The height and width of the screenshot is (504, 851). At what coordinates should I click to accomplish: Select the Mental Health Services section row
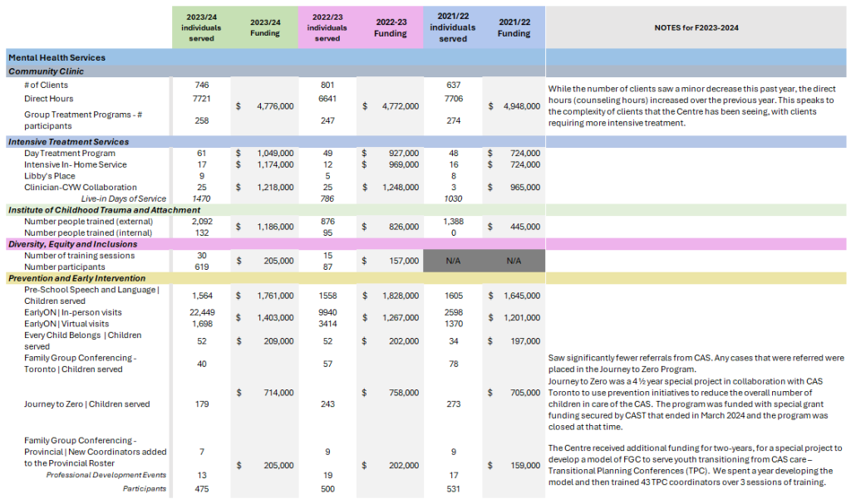point(57,58)
